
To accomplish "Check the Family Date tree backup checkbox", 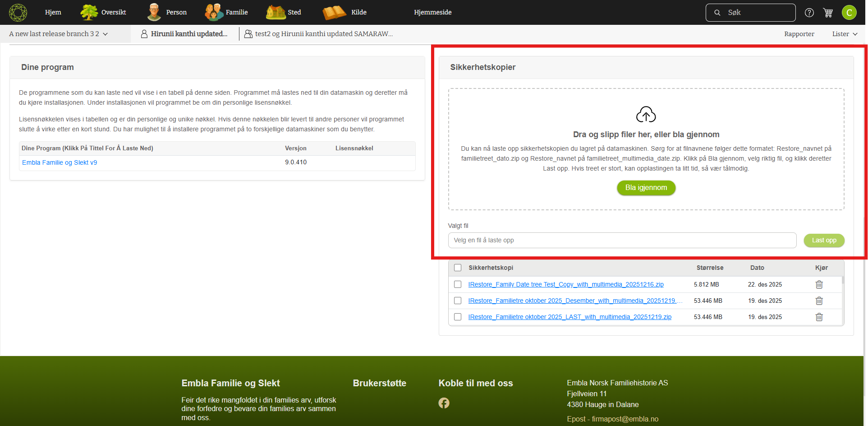I will (458, 285).
